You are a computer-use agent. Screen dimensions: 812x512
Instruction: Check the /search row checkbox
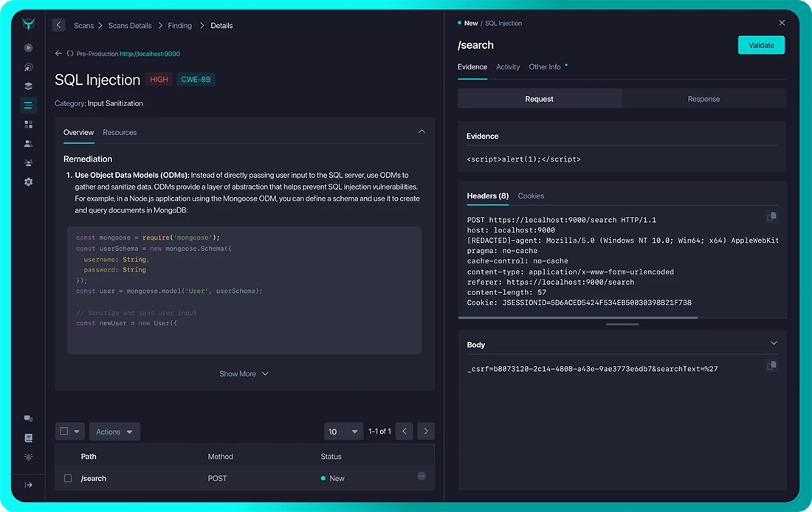tap(68, 478)
